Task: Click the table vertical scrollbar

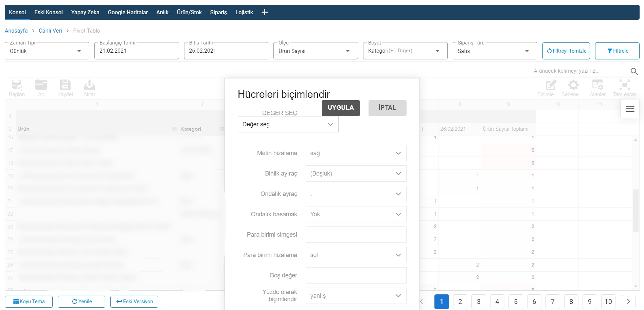Action: coord(636,211)
